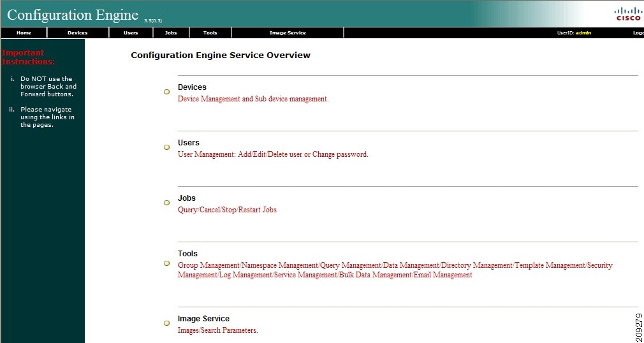Click the admin user ID text
The image size is (644, 343).
click(583, 33)
